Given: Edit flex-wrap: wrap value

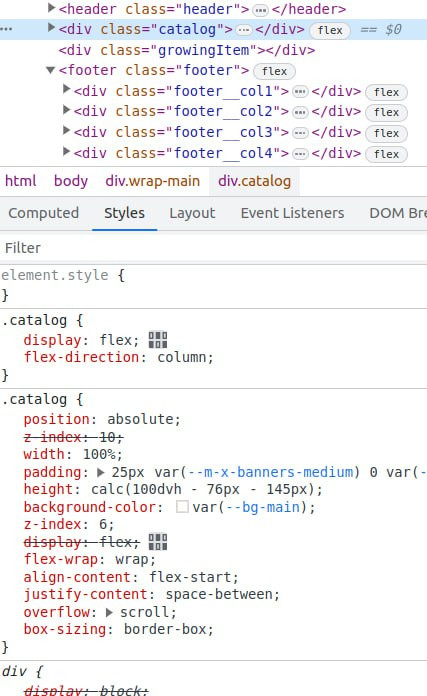Looking at the screenshot, I should click(x=131, y=559).
